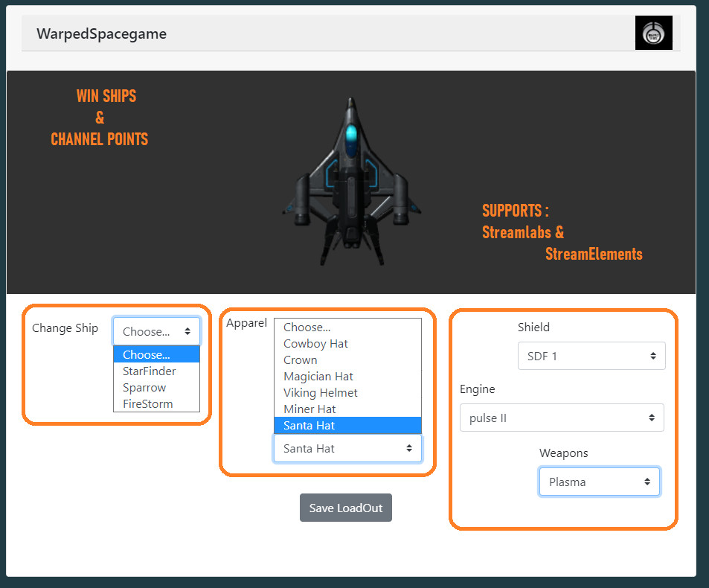Select the Santa Hat Apparel entry

308,425
